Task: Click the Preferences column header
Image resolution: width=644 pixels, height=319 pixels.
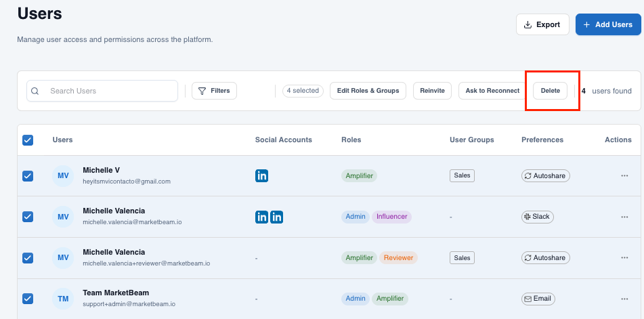Action: click(x=542, y=140)
